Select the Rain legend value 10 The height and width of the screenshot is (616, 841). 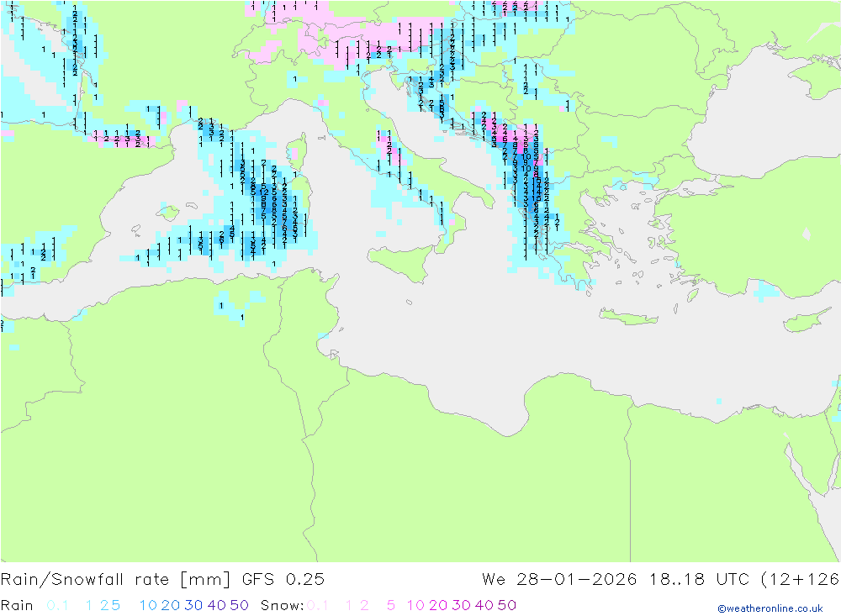(148, 605)
